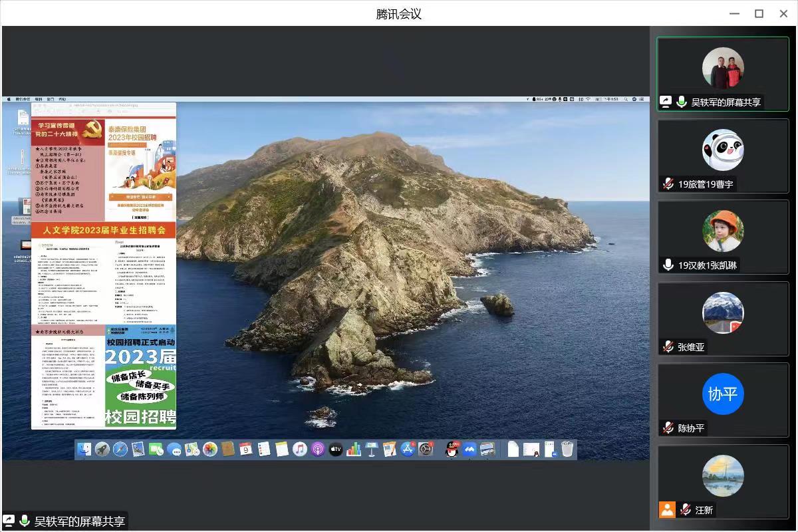Open the Trash in the dock
Viewport: 798px width, 532px height.
point(567,450)
